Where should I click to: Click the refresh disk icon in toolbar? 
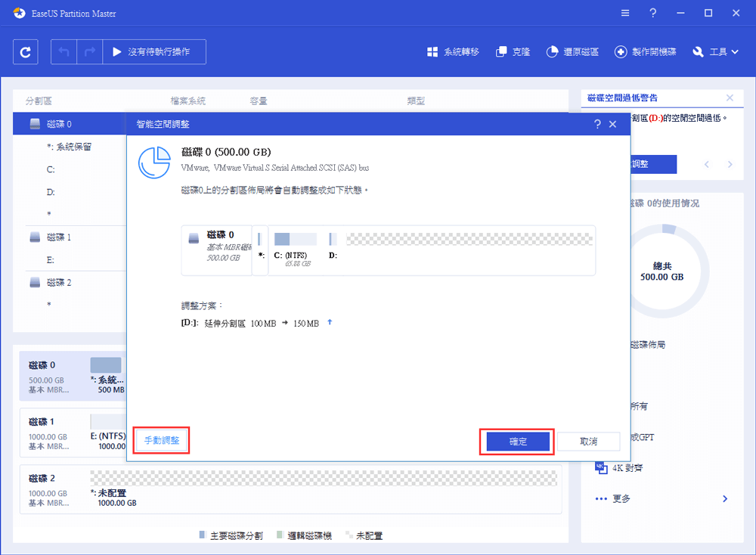(x=26, y=51)
